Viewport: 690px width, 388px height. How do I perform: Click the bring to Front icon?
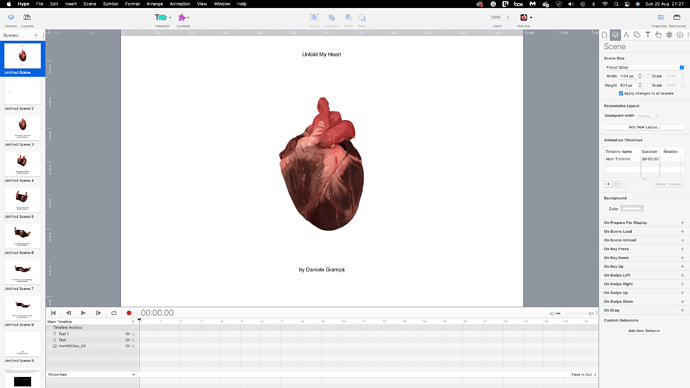(348, 18)
